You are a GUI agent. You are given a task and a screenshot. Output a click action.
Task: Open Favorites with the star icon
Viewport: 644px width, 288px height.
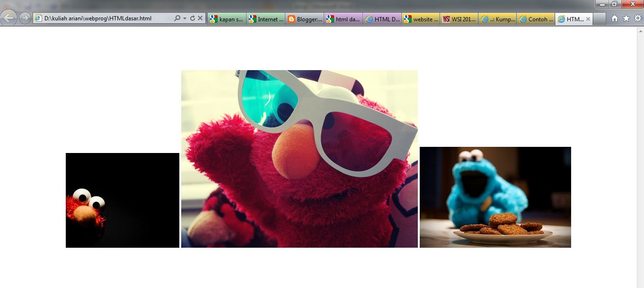coord(626,18)
